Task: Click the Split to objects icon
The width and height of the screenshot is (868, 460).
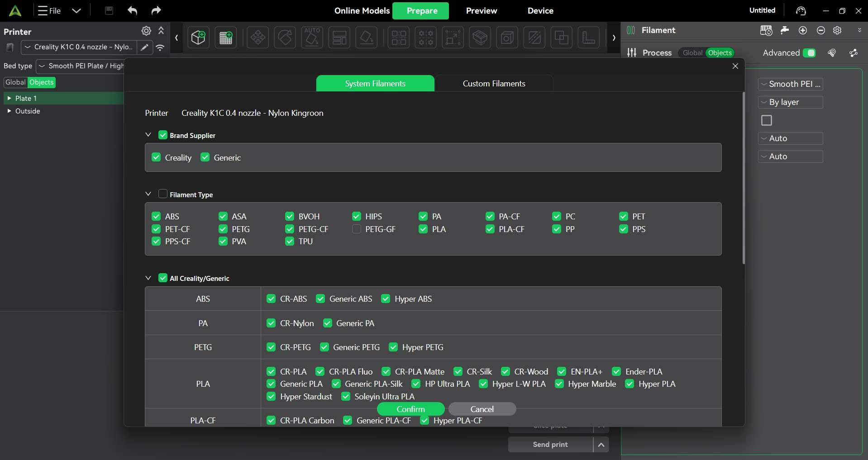Action: click(399, 38)
